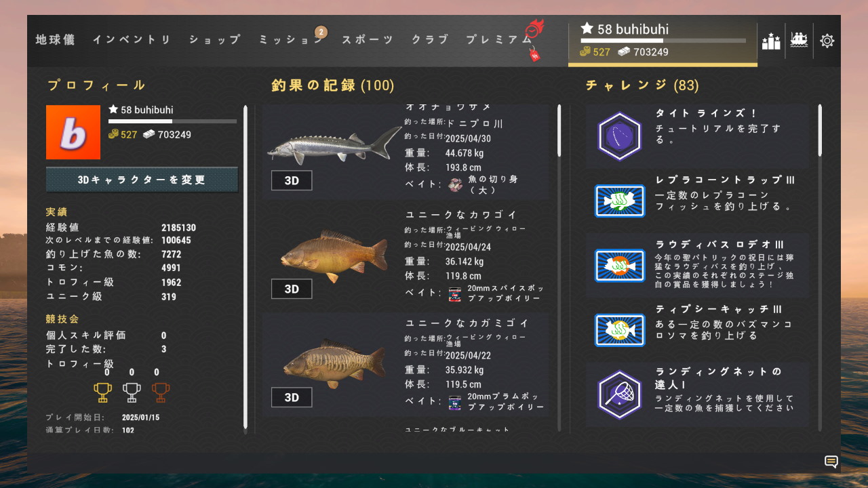Open the ミッション tab
The height and width of the screenshot is (488, 868).
pos(290,40)
